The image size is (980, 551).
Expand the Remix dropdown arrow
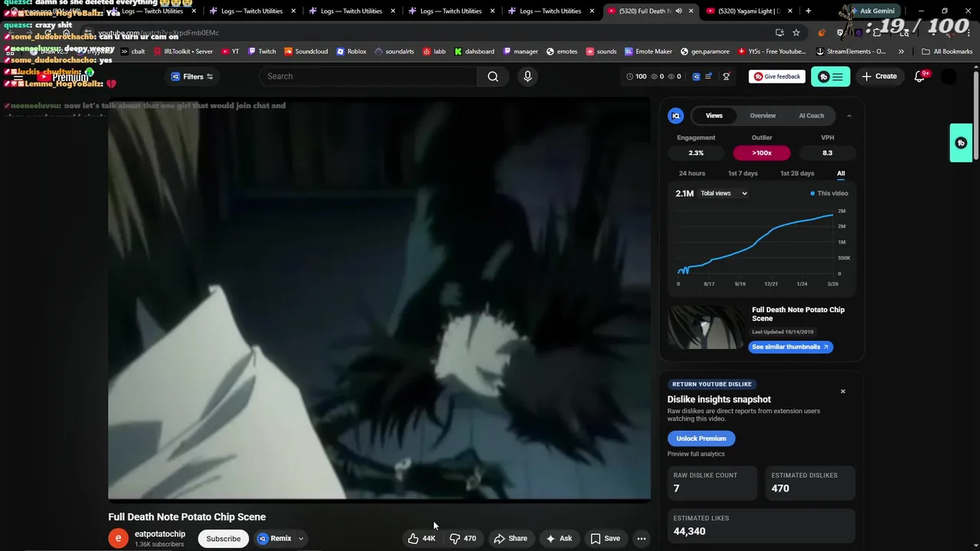pyautogui.click(x=301, y=539)
